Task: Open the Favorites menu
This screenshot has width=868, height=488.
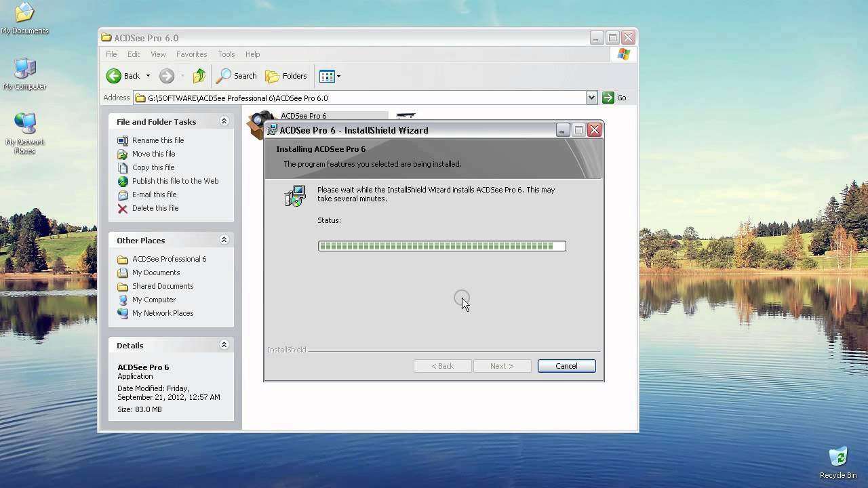Action: [192, 54]
